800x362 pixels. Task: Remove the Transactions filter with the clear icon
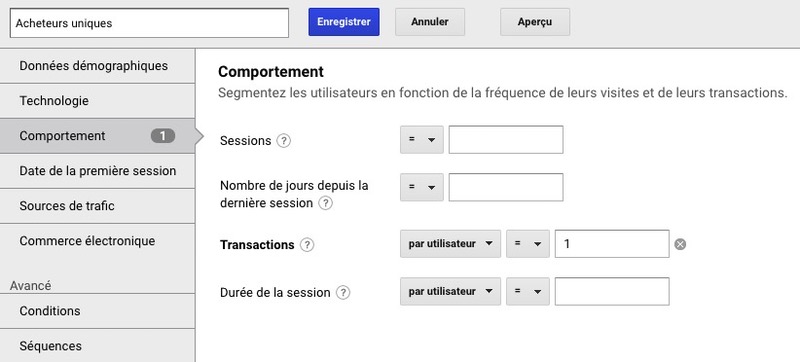pos(680,244)
